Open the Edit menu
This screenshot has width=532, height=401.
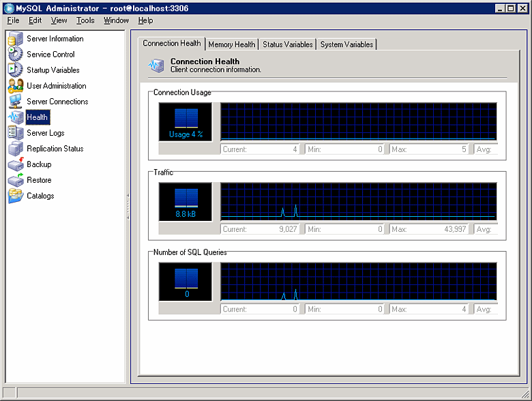(35, 20)
